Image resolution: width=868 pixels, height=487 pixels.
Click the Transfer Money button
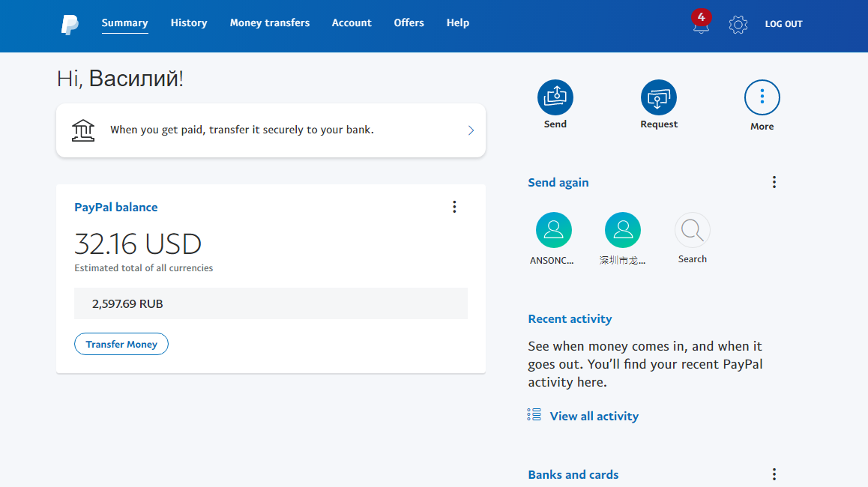tap(121, 344)
